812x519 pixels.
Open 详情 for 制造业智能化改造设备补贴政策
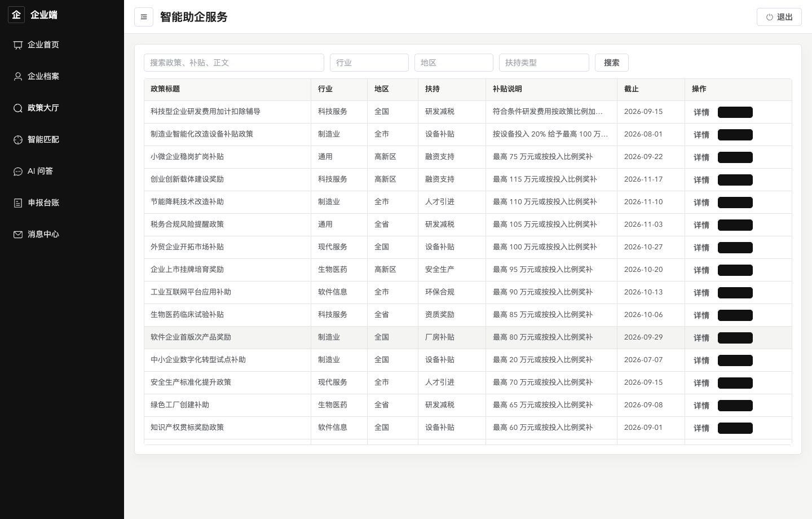(701, 135)
